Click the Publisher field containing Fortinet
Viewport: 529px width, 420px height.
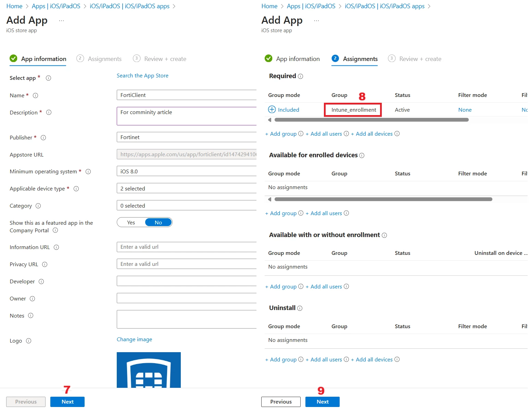(187, 137)
